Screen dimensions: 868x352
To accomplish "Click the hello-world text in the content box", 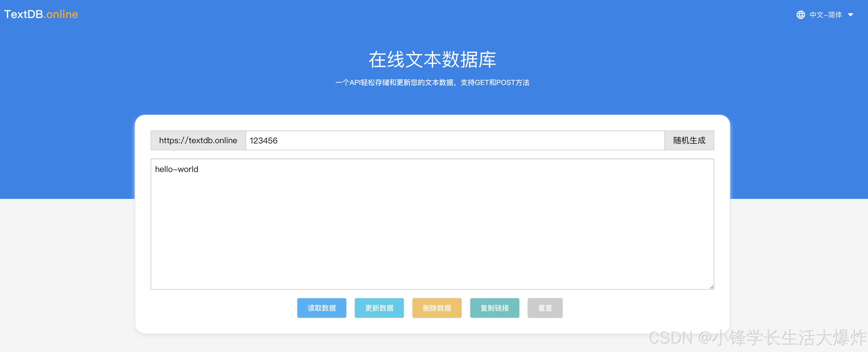I will click(177, 169).
